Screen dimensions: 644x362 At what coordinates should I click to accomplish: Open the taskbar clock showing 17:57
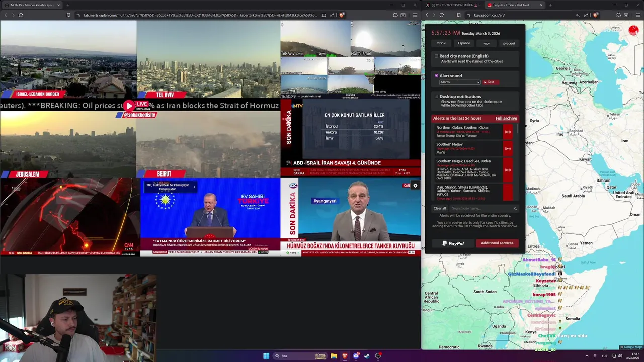[633, 356]
